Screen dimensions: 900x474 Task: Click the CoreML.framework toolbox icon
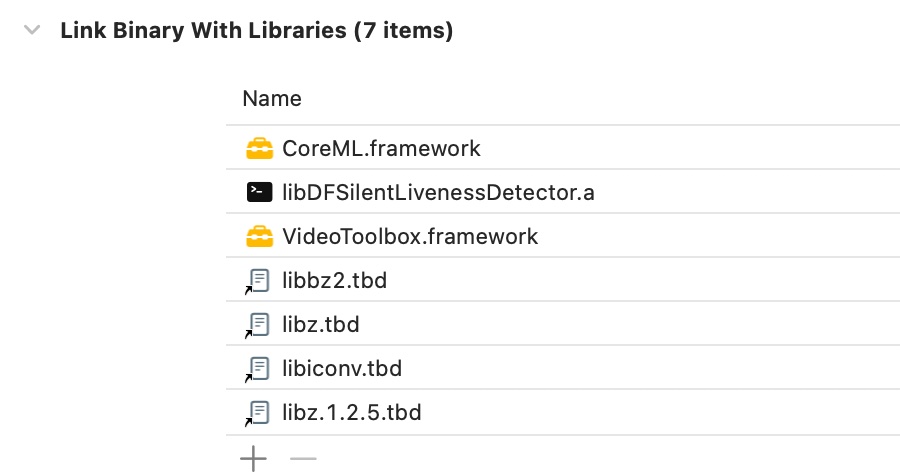(259, 149)
